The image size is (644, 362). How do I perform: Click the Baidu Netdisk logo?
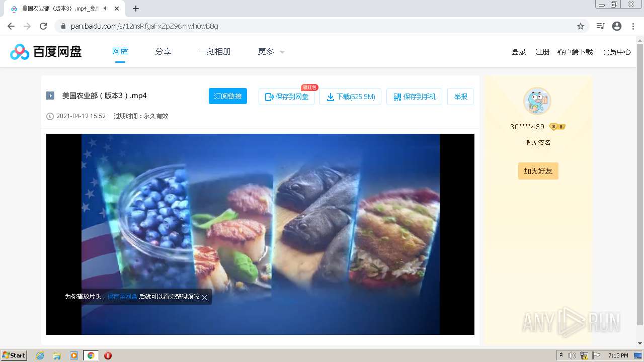pyautogui.click(x=46, y=51)
